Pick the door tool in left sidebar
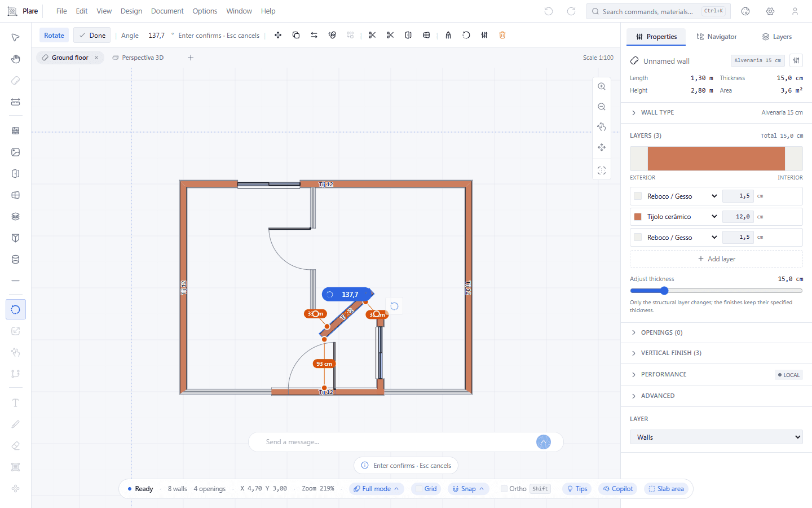Screen dimensions: 812x508 point(16,174)
